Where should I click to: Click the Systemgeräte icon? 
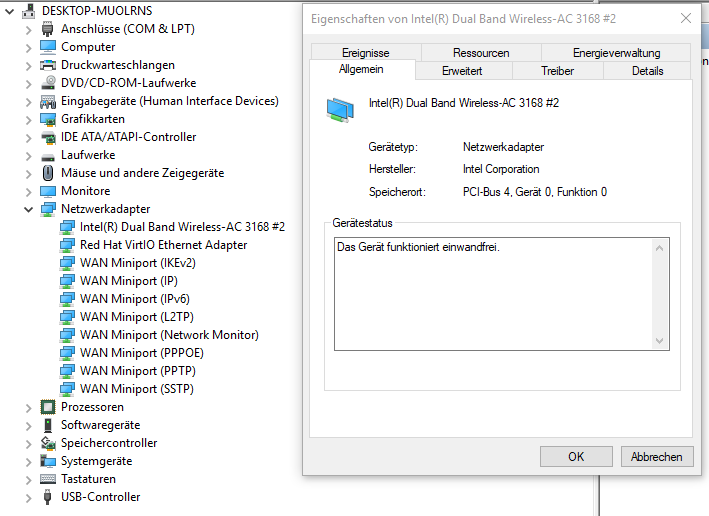(x=47, y=461)
